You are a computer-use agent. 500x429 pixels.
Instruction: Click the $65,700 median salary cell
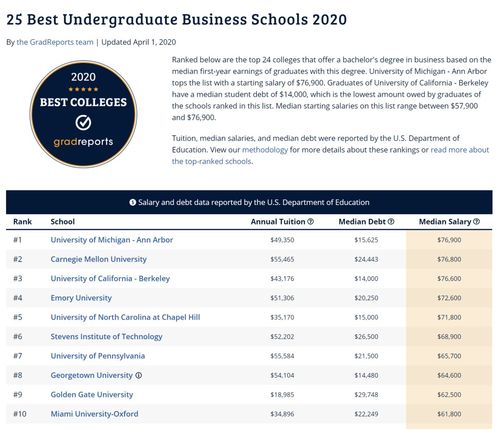[449, 356]
